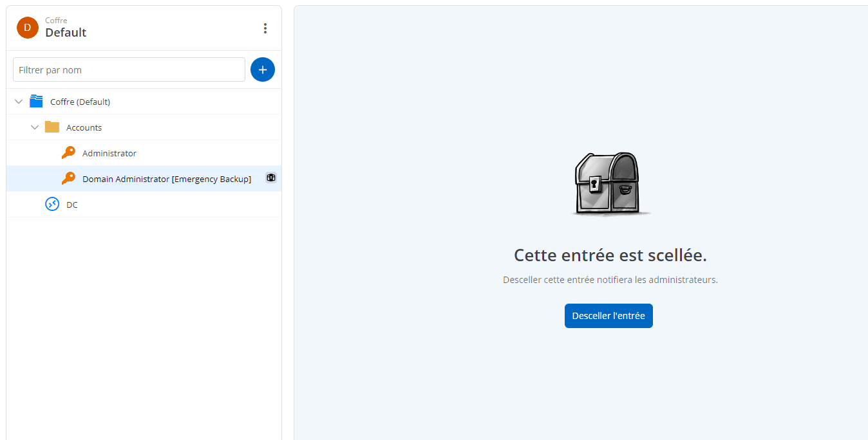Click the Desceller l'entrée button
The image size is (868, 440).
[609, 315]
